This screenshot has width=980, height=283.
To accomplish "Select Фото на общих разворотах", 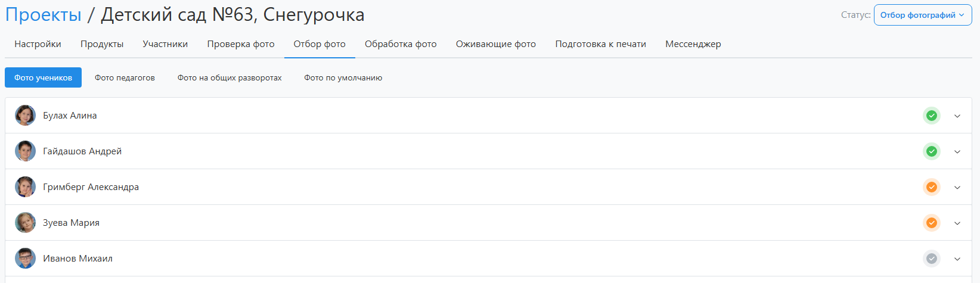I will (x=230, y=78).
